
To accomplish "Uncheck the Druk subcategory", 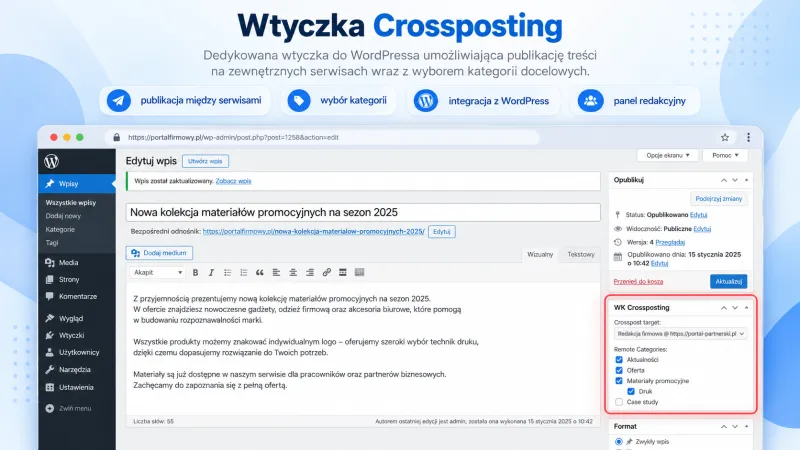I will (x=631, y=391).
